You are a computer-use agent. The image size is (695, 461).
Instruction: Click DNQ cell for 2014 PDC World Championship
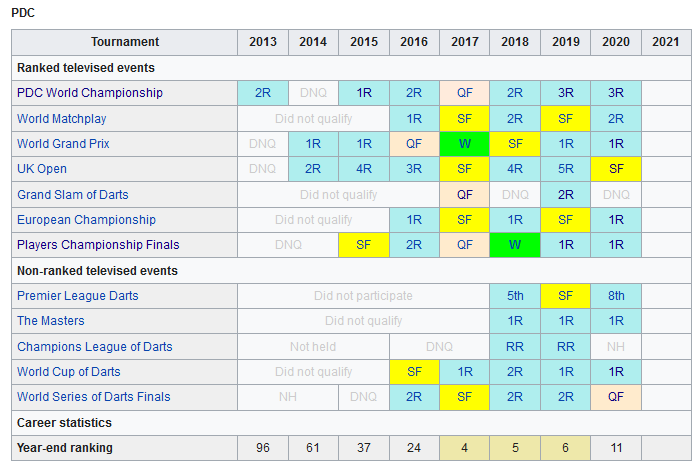point(313,93)
